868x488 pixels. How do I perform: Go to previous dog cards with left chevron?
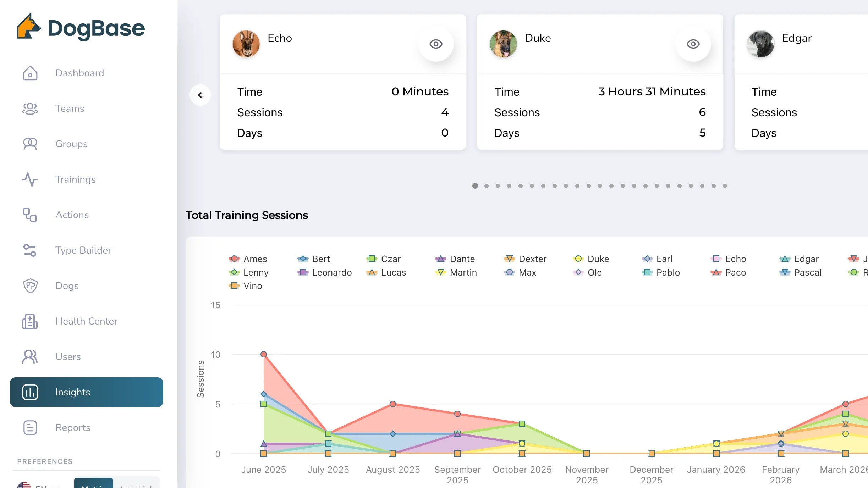click(200, 95)
